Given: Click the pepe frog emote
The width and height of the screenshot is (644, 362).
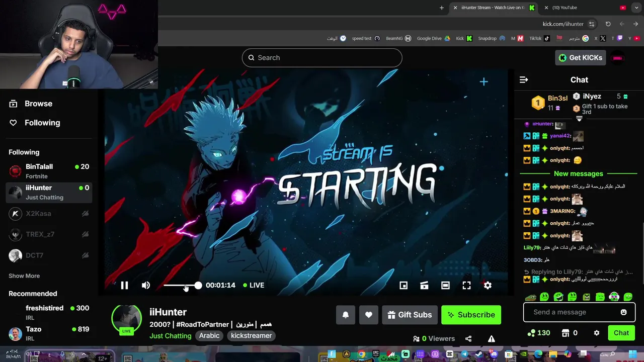Looking at the screenshot, I should (x=531, y=297).
